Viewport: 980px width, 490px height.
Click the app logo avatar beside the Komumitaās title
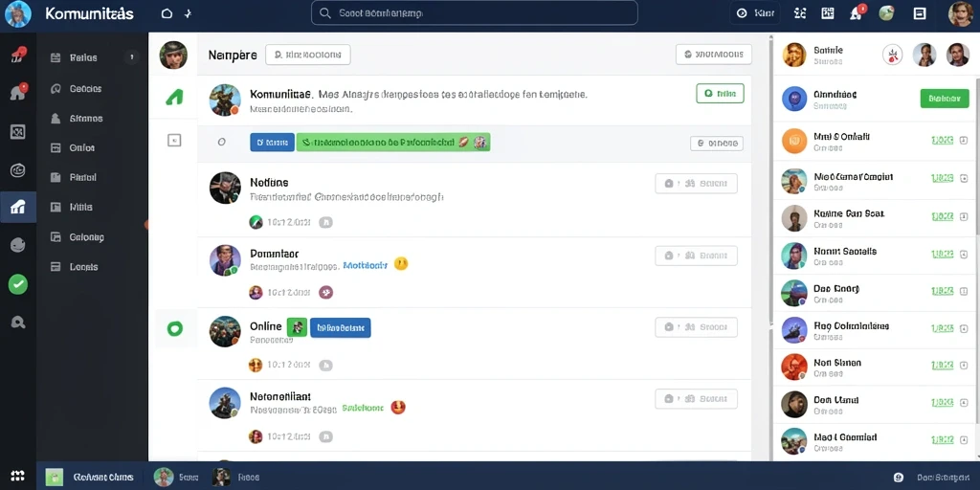[x=17, y=13]
